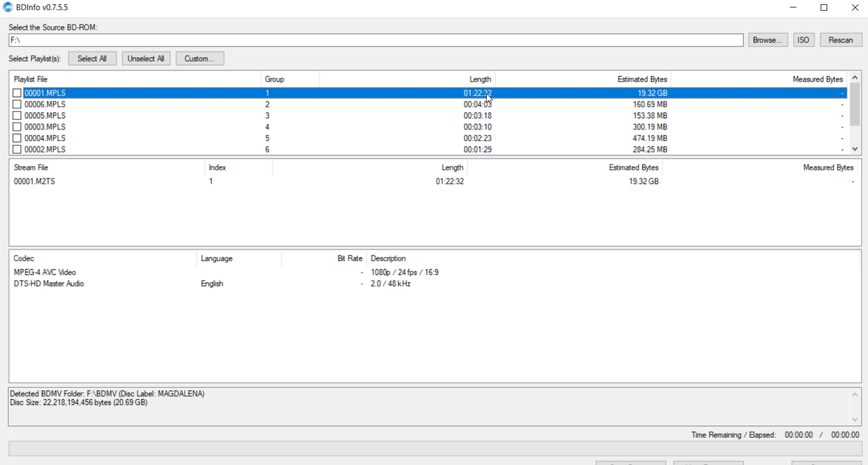Image resolution: width=868 pixels, height=465 pixels.
Task: Tick the 00006.MPLS playlist checkbox
Action: tap(17, 104)
